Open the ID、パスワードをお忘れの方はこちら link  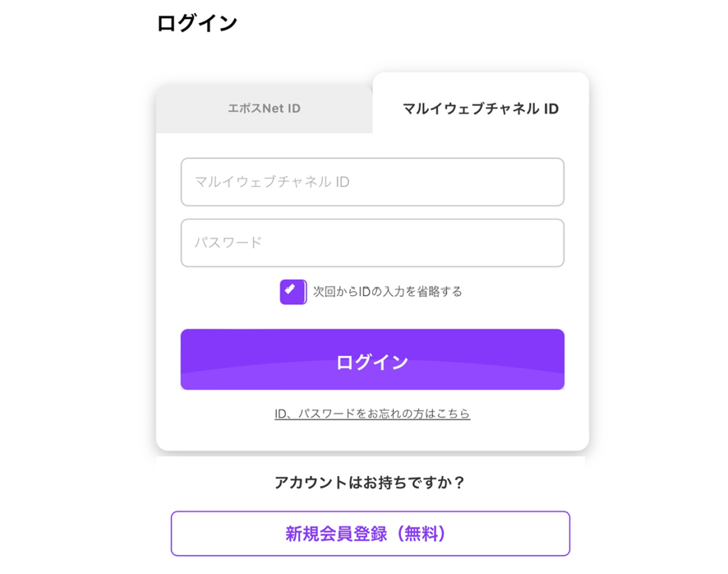372,414
